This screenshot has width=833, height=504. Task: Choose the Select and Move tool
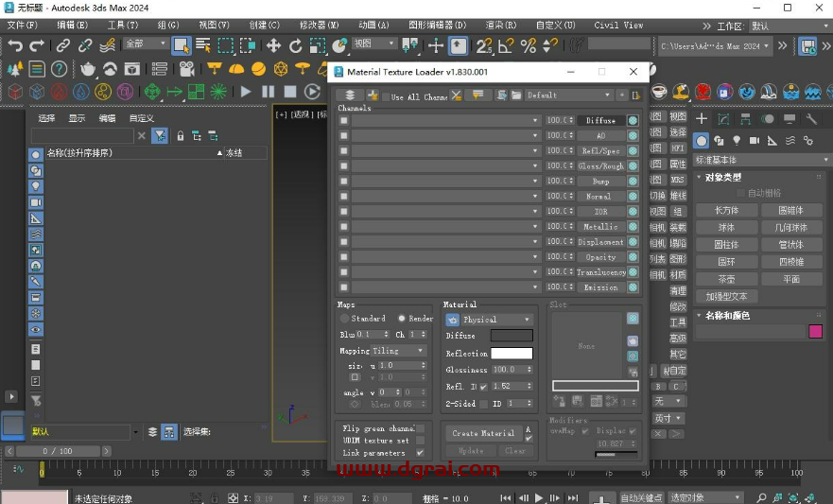coord(273,46)
